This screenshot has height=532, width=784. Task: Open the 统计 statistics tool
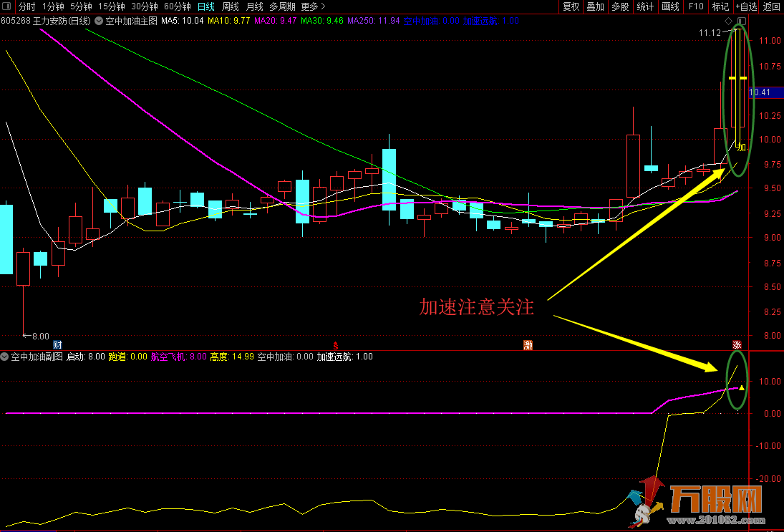click(645, 6)
